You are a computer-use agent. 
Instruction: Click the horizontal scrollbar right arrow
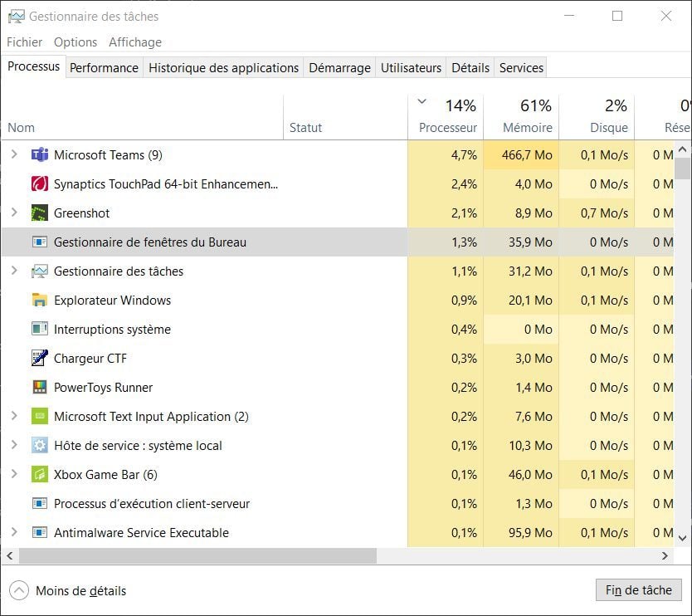pyautogui.click(x=665, y=555)
